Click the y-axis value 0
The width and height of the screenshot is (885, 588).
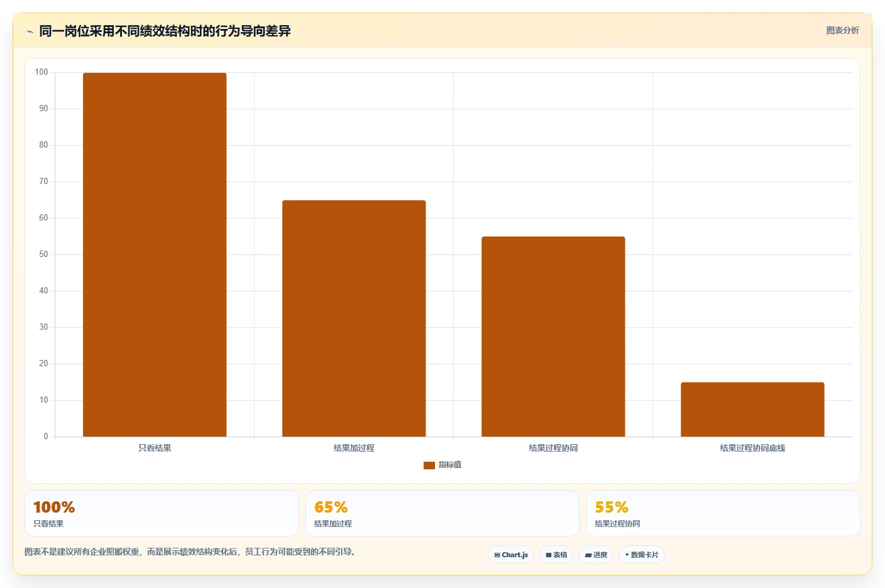[x=45, y=437]
